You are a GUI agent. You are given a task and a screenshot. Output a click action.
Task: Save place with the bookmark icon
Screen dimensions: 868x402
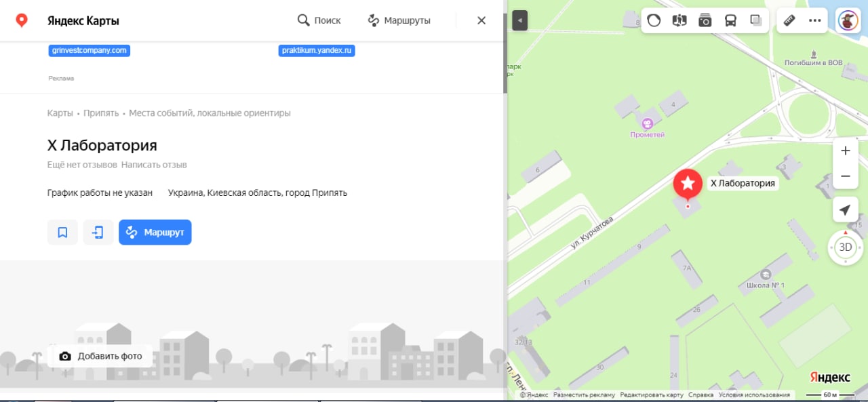(x=62, y=233)
